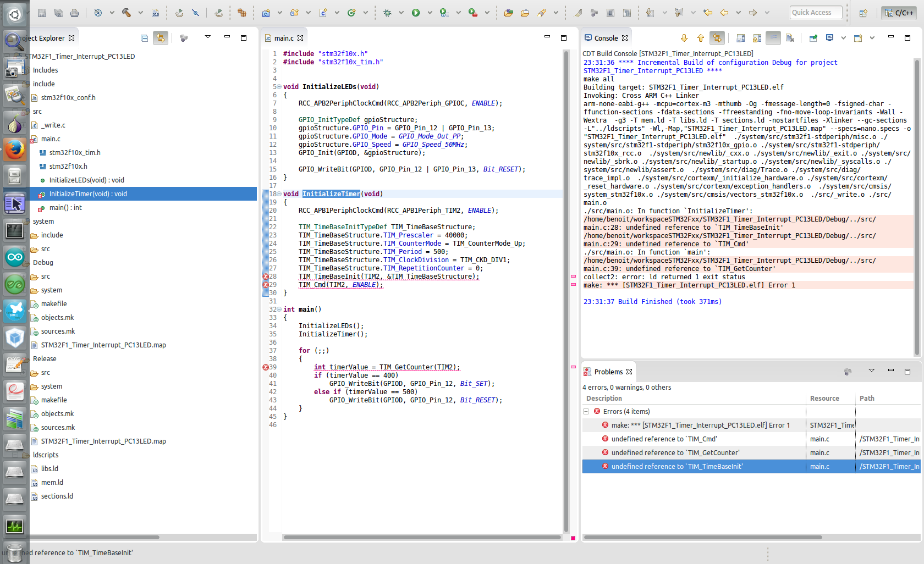Click the Open Perspective icon
Viewport: 924px width, 564px height.
tap(863, 13)
